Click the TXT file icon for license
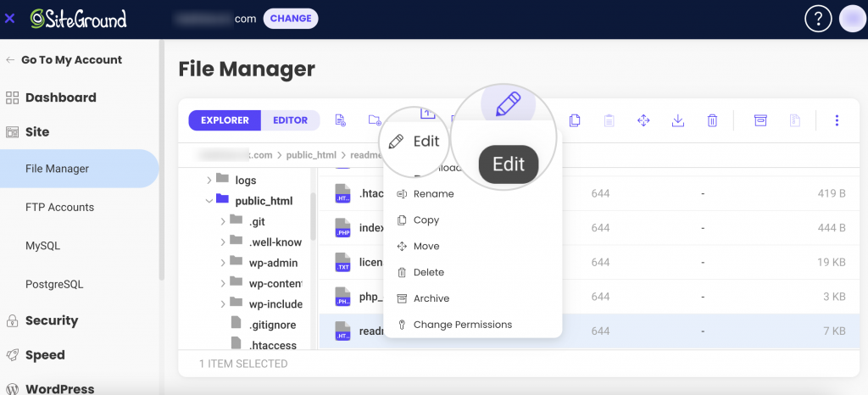868x395 pixels. point(343,262)
